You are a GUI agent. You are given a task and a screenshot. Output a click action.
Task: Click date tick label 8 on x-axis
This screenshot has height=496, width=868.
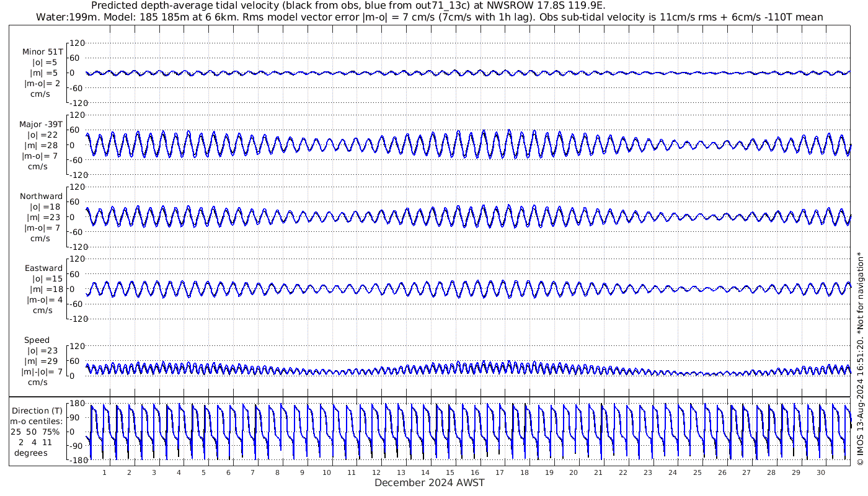point(277,472)
